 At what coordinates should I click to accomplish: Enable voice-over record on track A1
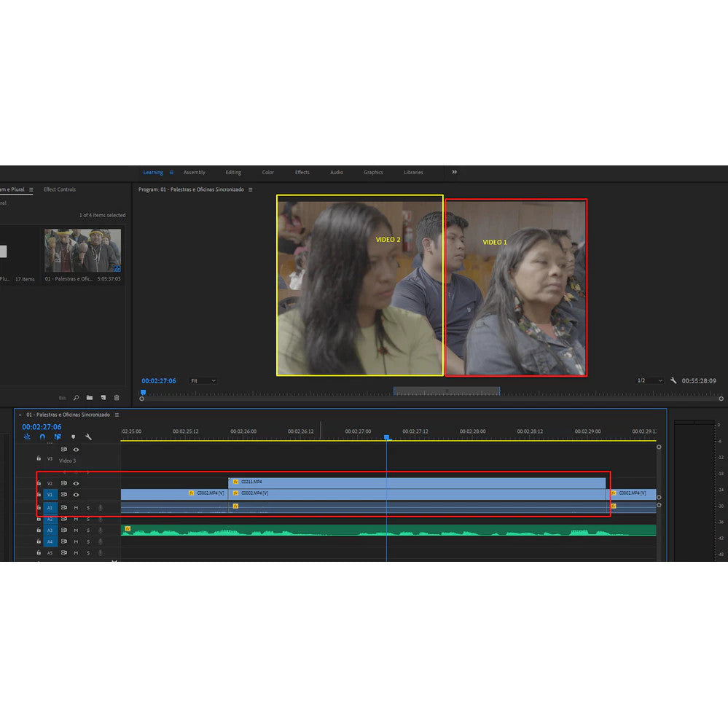click(x=101, y=507)
